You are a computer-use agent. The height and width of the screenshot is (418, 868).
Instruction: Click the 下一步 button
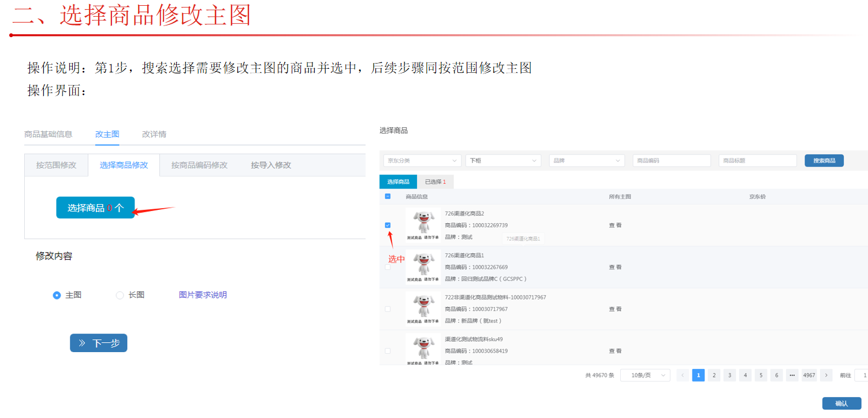[99, 343]
